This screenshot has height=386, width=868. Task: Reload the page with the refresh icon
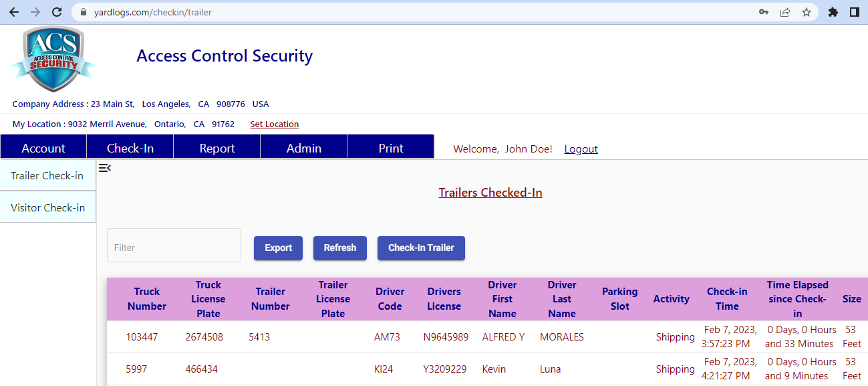(x=57, y=12)
